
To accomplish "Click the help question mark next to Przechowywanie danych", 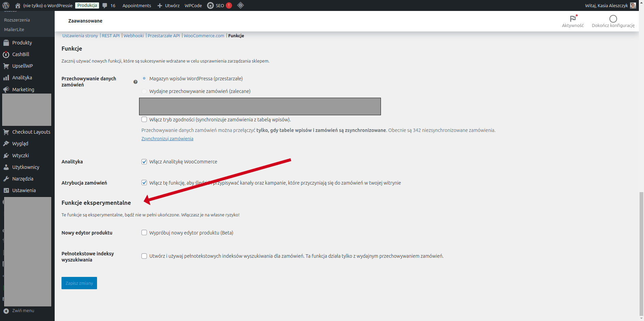I will pos(135,82).
